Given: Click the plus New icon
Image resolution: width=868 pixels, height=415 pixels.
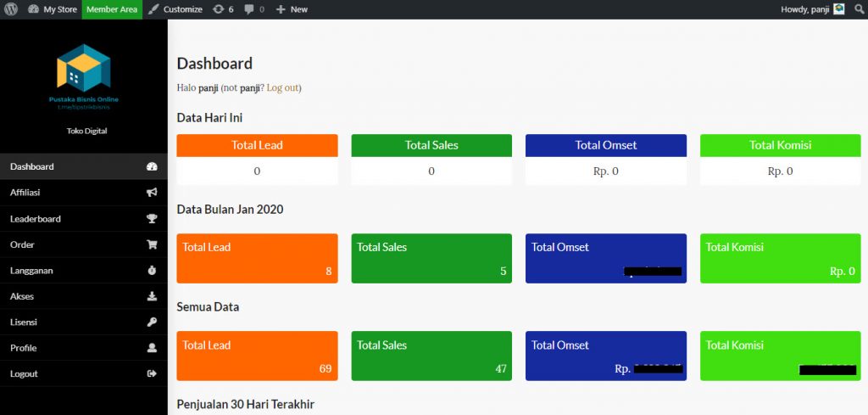Looking at the screenshot, I should (280, 9).
